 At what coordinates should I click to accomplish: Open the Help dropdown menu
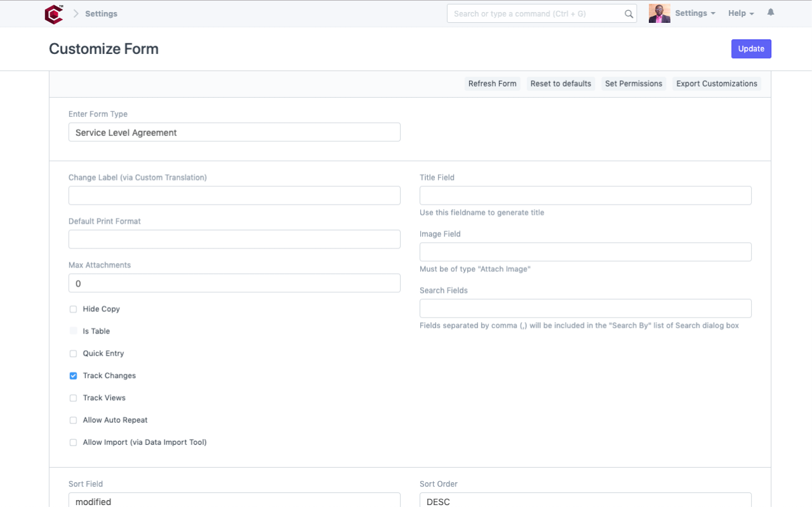740,12
